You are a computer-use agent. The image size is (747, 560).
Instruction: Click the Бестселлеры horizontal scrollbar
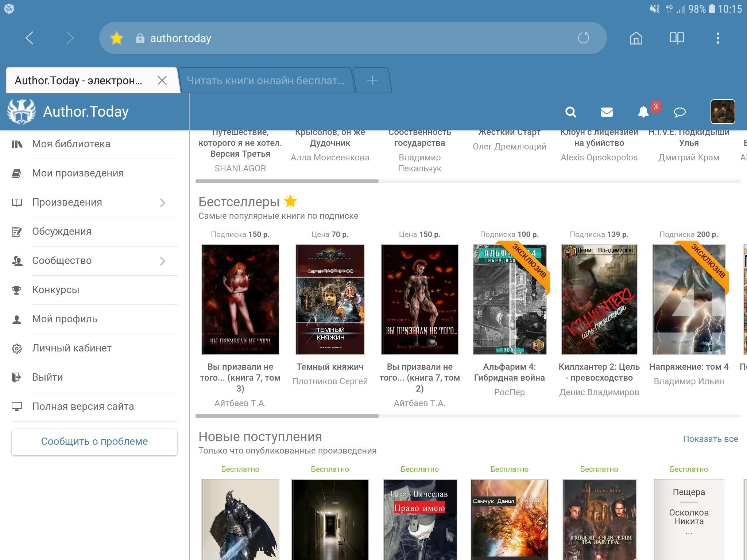pos(287,416)
